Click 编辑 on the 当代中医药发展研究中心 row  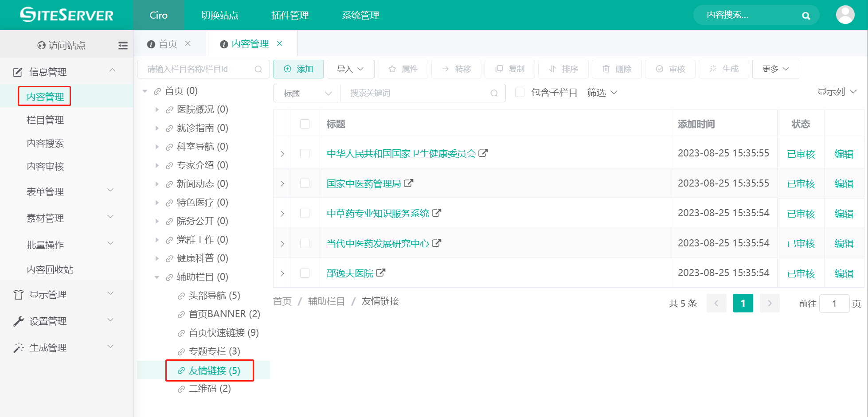tap(844, 243)
